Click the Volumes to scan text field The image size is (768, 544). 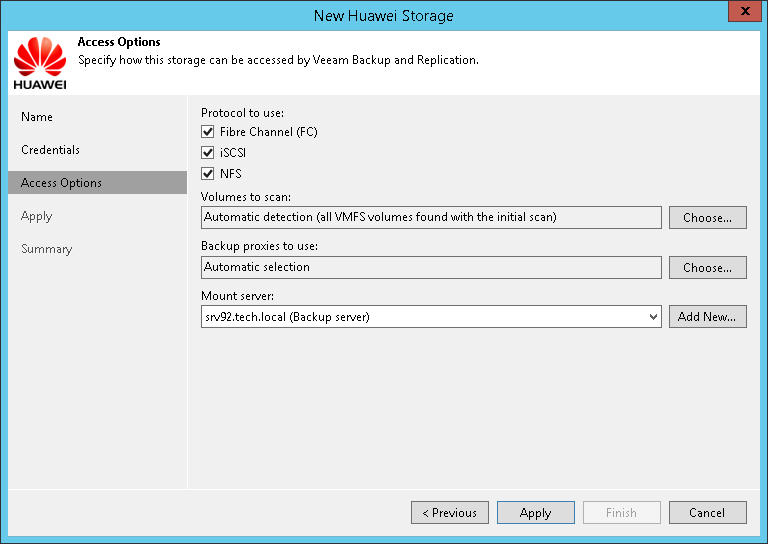pyautogui.click(x=431, y=218)
